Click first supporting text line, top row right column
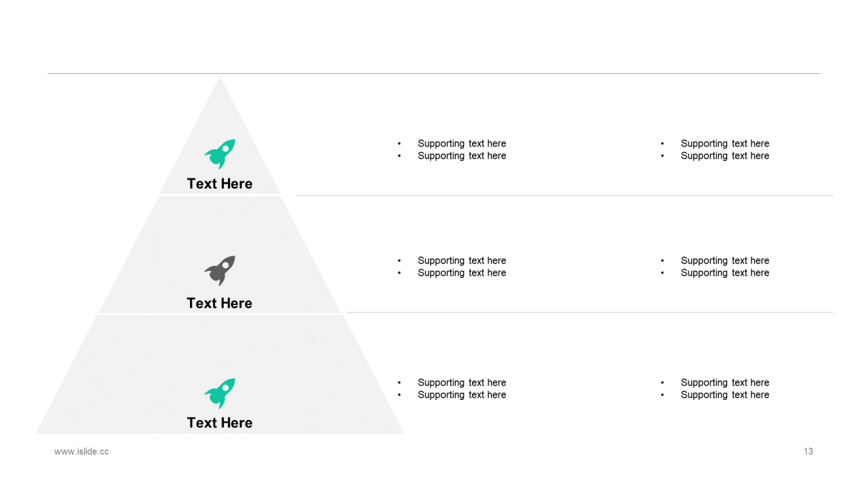 (x=725, y=144)
